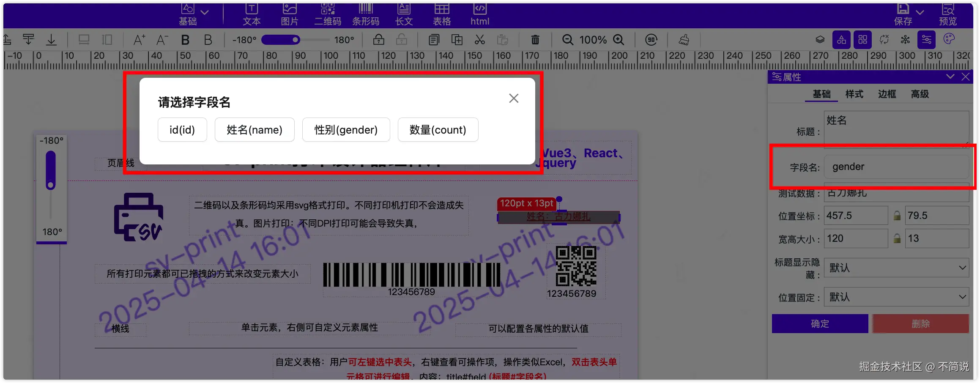
Task: Click the align-bottom arrow icon in toolbar
Action: coord(51,40)
